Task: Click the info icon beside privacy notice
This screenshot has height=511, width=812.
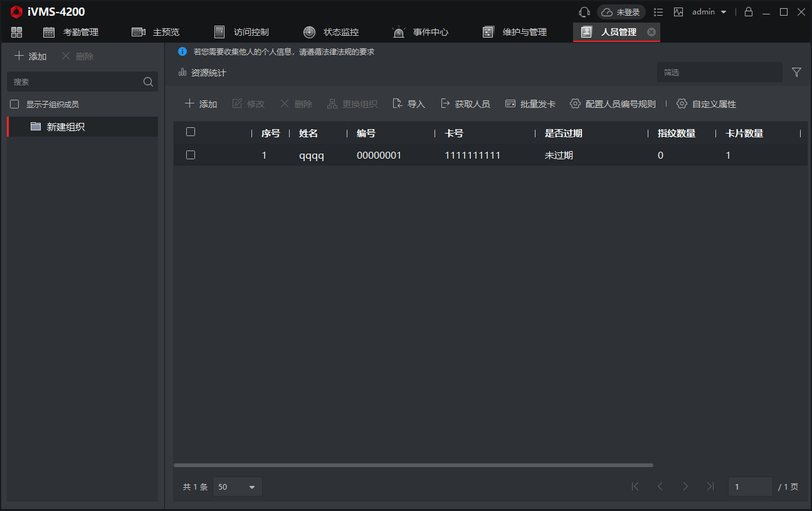Action: (x=182, y=51)
